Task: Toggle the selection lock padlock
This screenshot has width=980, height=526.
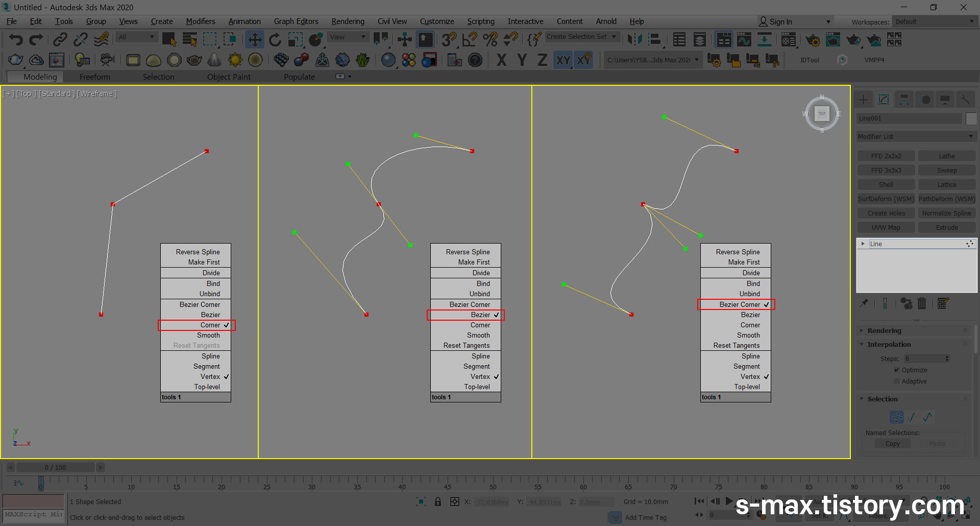Action: point(438,502)
